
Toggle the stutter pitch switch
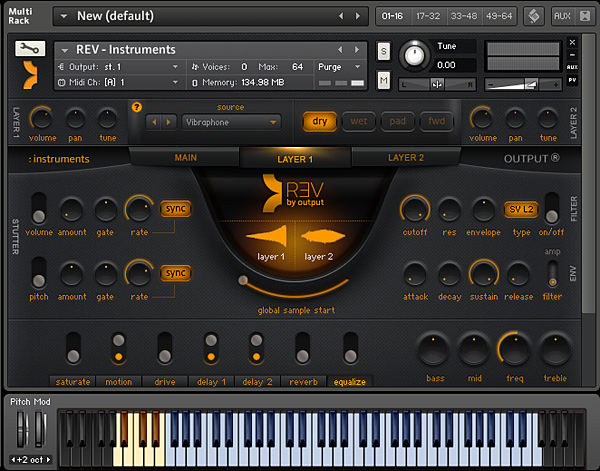coord(39,272)
